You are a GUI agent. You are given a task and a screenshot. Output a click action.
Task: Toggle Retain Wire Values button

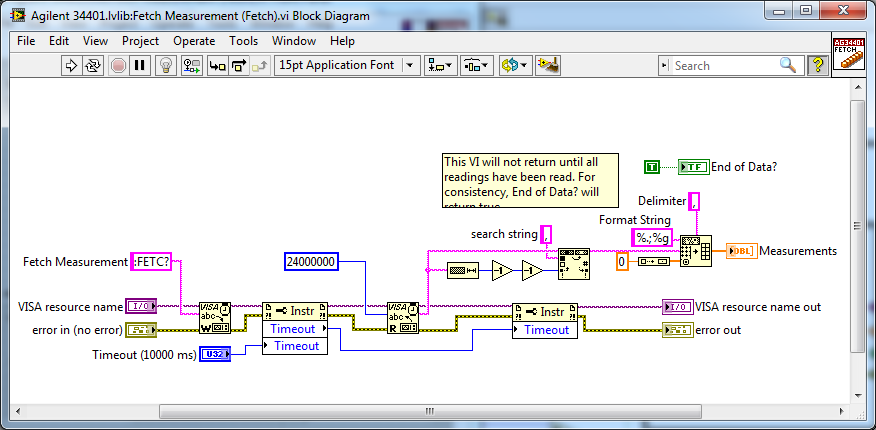pos(192,65)
